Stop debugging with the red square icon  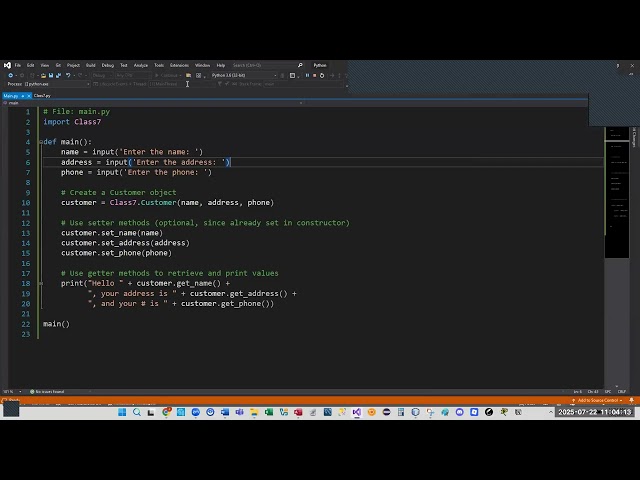[x=315, y=76]
